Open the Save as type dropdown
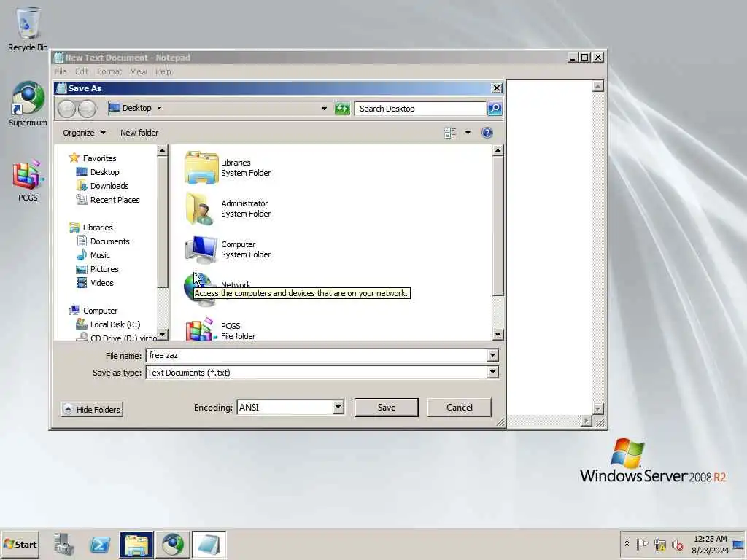This screenshot has height=560, width=747. tap(493, 373)
